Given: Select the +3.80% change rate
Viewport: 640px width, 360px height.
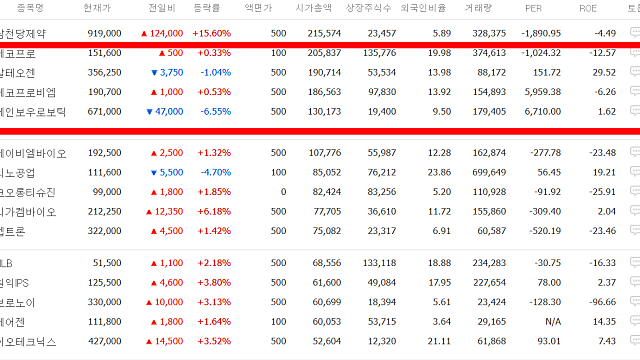Looking at the screenshot, I should point(214,282).
